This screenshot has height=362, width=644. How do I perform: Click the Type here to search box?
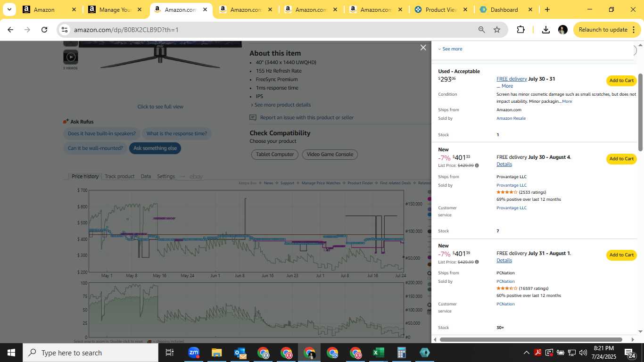tap(90, 353)
